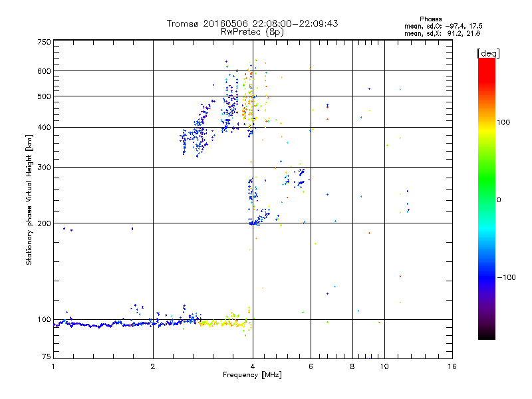Image resolution: width=532 pixels, height=399 pixels.
Task: Click the y-axis tick label '750'
Action: [x=44, y=42]
